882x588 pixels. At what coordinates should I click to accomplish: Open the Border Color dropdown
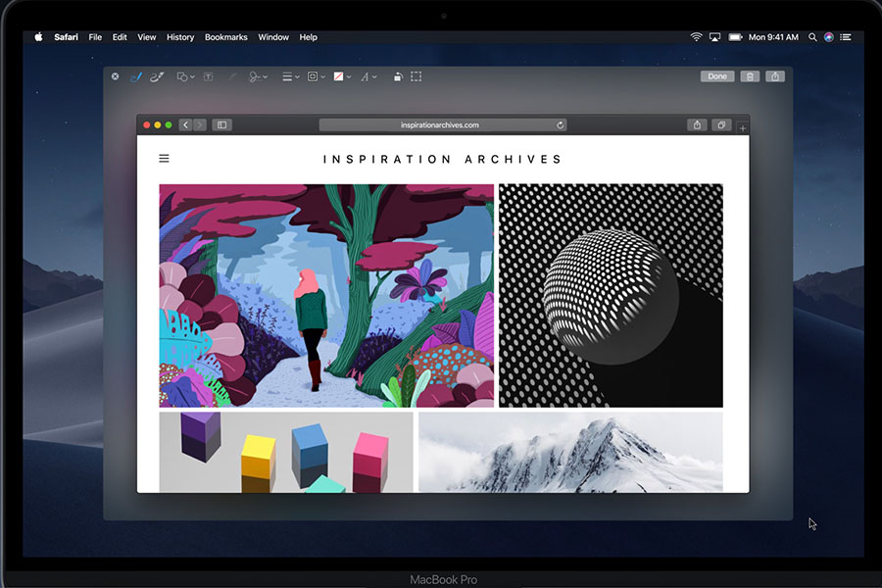[317, 76]
